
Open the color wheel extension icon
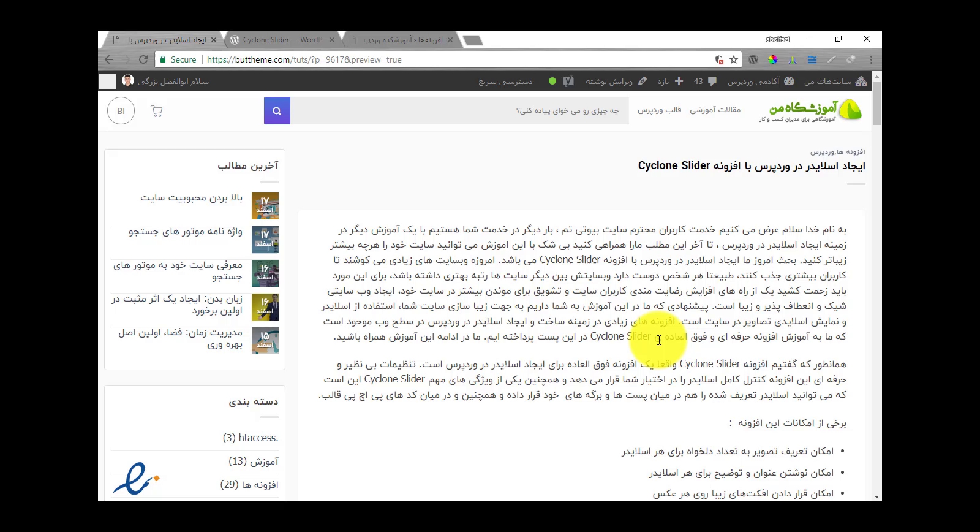pyautogui.click(x=773, y=59)
